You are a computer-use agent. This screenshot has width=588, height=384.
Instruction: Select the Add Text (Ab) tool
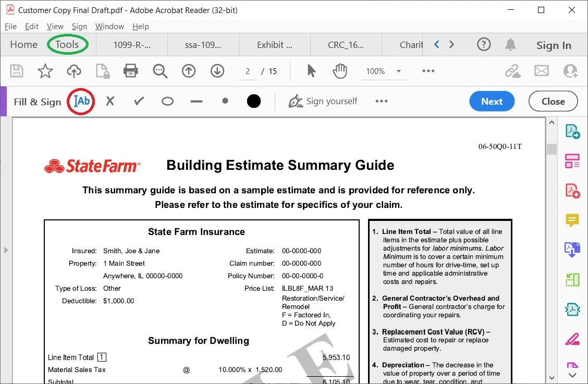(x=81, y=101)
